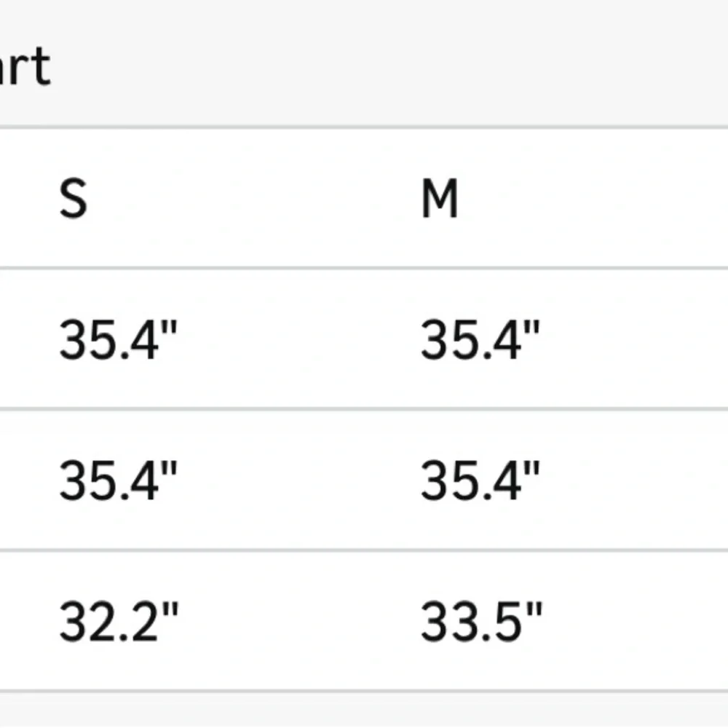Click the 32.2" measurement cell
Image resolution: width=728 pixels, height=728 pixels.
coord(118,622)
